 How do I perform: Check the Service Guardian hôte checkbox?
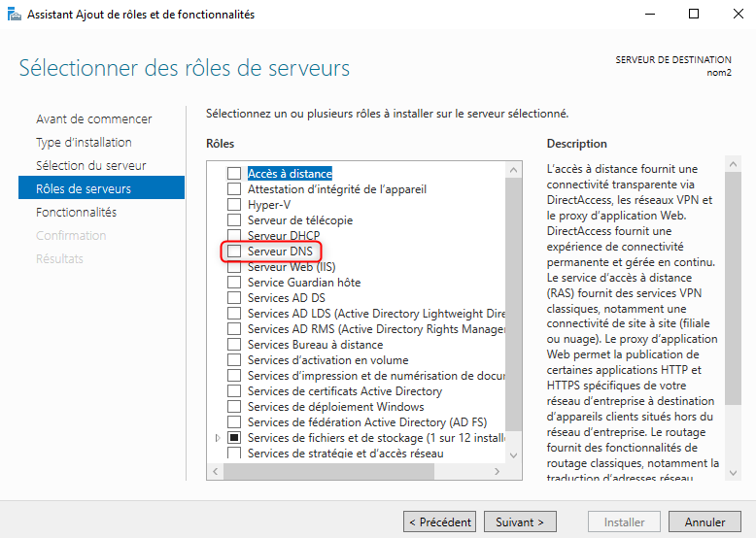tap(234, 283)
